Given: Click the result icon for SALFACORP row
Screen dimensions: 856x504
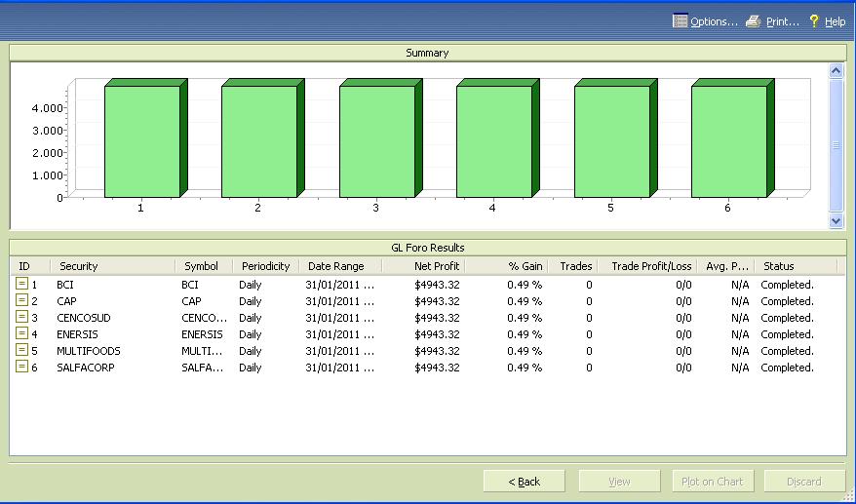Looking at the screenshot, I should tap(22, 368).
